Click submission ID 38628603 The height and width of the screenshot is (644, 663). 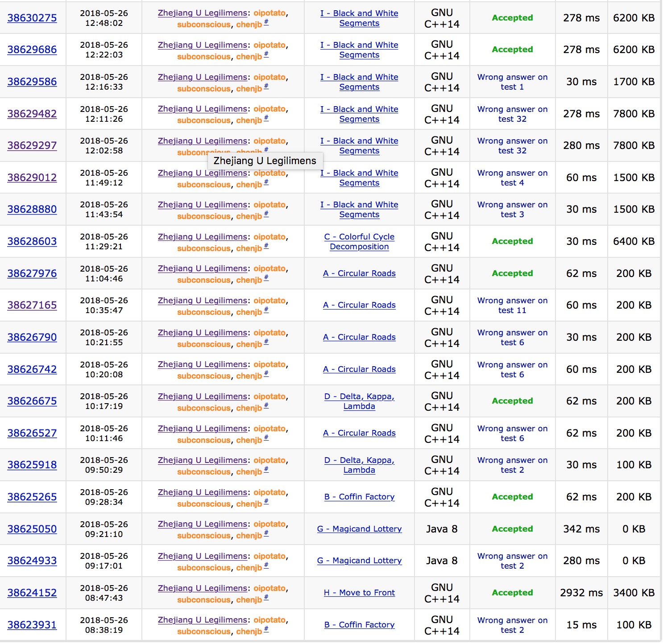click(x=32, y=241)
